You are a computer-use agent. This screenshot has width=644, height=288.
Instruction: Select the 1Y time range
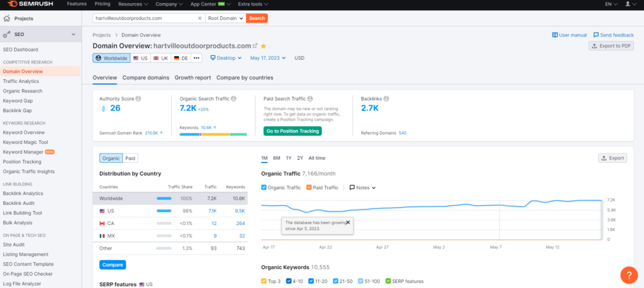289,158
